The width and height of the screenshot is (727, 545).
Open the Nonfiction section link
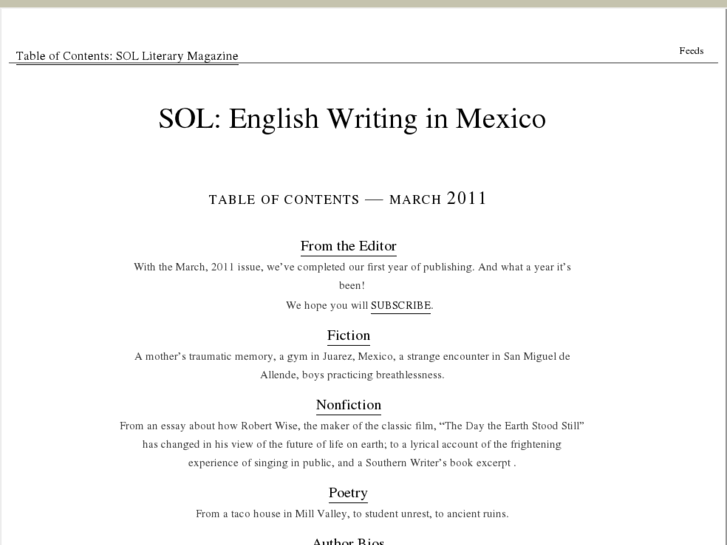pos(348,405)
